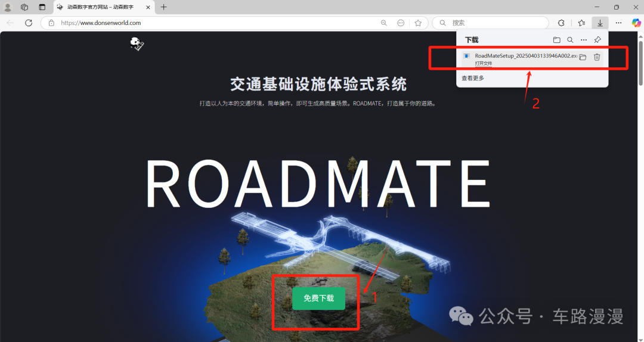This screenshot has width=644, height=342.
Task: Click the site lock icon in address bar
Action: 51,23
